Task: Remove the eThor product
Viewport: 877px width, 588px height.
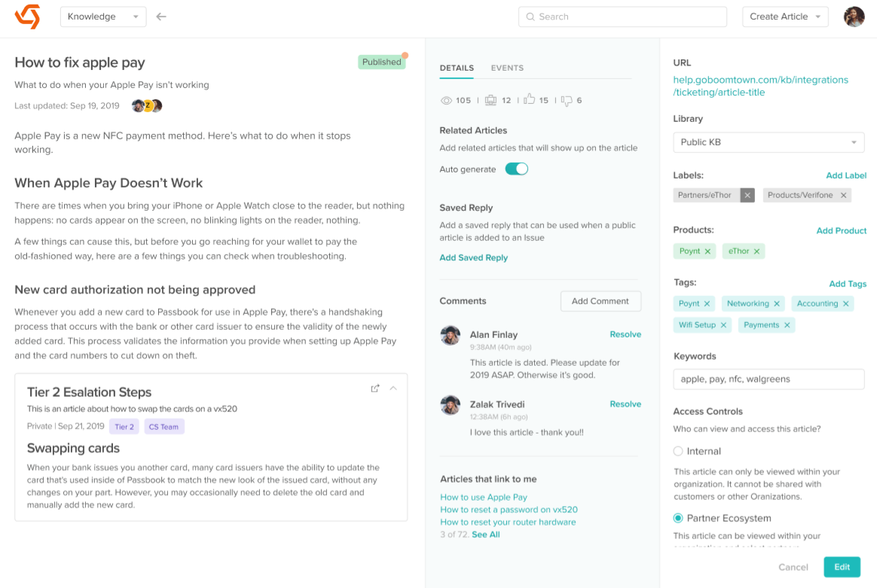Action: pyautogui.click(x=756, y=251)
